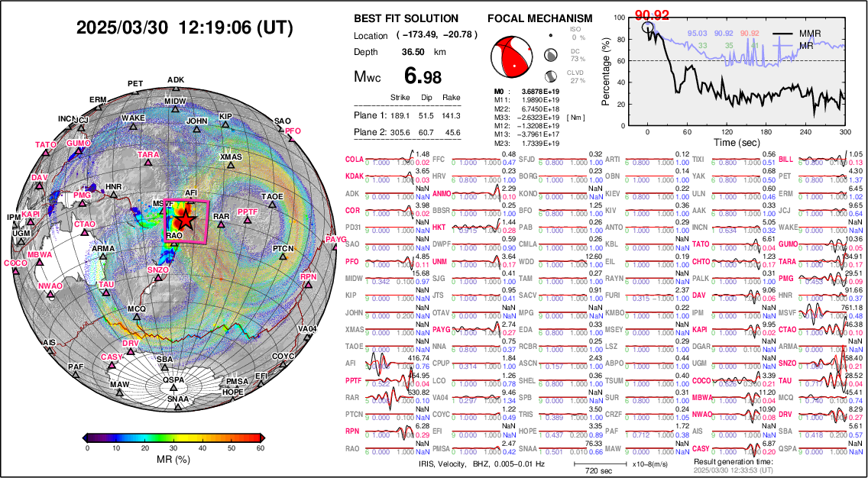This screenshot has height=478, width=868.
Task: Click the black circle peak marker on chart
Action: pos(648,27)
